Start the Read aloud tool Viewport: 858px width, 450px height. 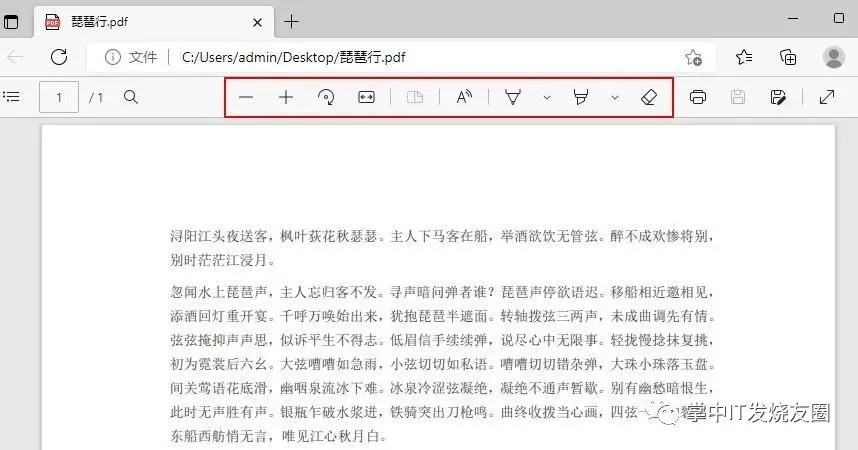coord(464,97)
